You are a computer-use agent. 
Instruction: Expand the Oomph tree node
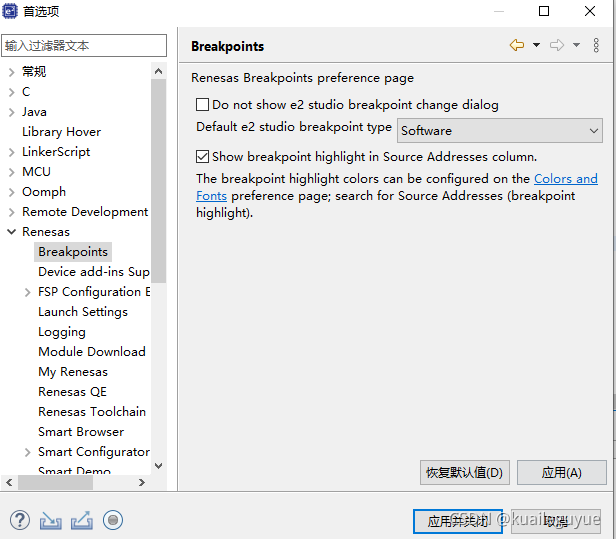click(11, 192)
